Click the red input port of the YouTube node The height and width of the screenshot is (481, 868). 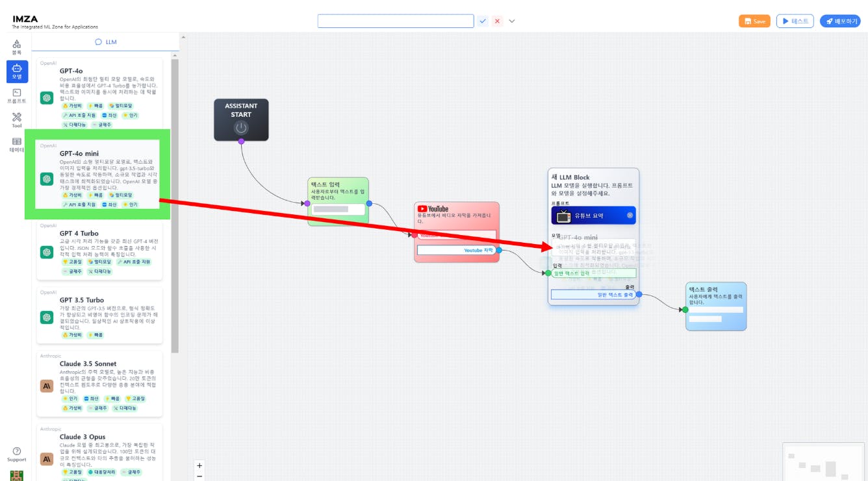tap(415, 234)
